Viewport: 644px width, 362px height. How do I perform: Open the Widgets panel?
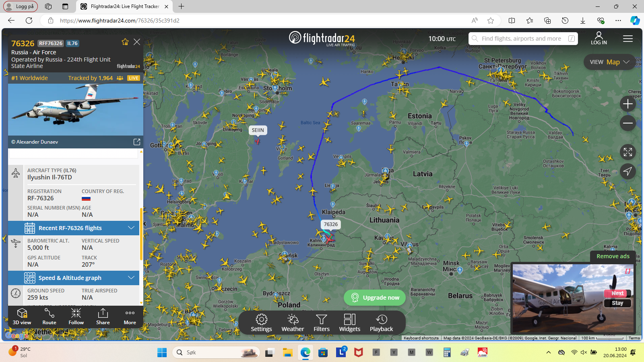[x=349, y=323]
